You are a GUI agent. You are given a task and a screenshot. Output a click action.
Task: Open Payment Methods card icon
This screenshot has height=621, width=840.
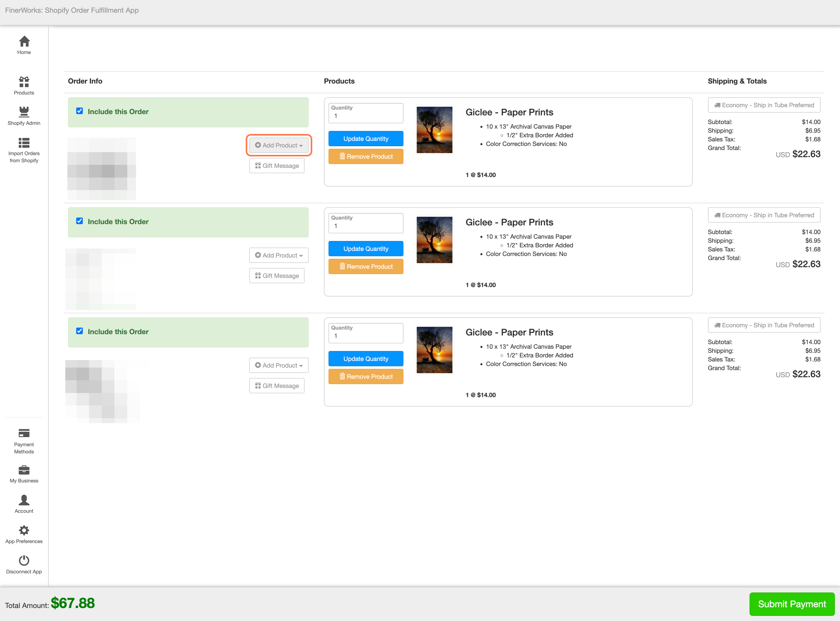(24, 433)
